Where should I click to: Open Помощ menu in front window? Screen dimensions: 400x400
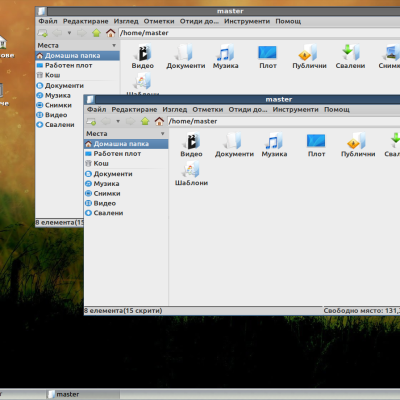point(337,110)
